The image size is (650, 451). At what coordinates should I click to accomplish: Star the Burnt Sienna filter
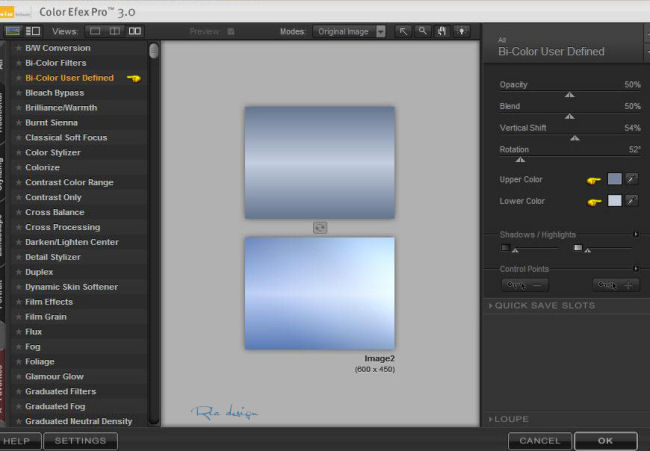(x=19, y=123)
